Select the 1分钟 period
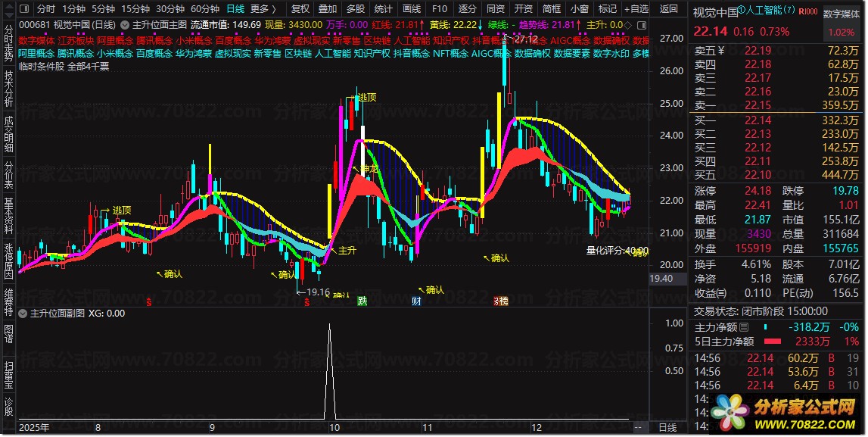The image size is (868, 437). click(x=73, y=9)
